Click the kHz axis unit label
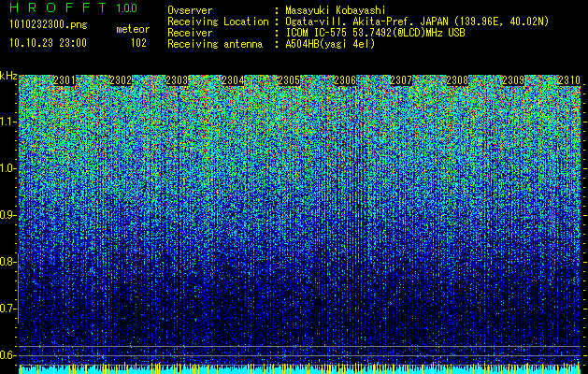Viewport: 588px width, 374px height. click(8, 76)
